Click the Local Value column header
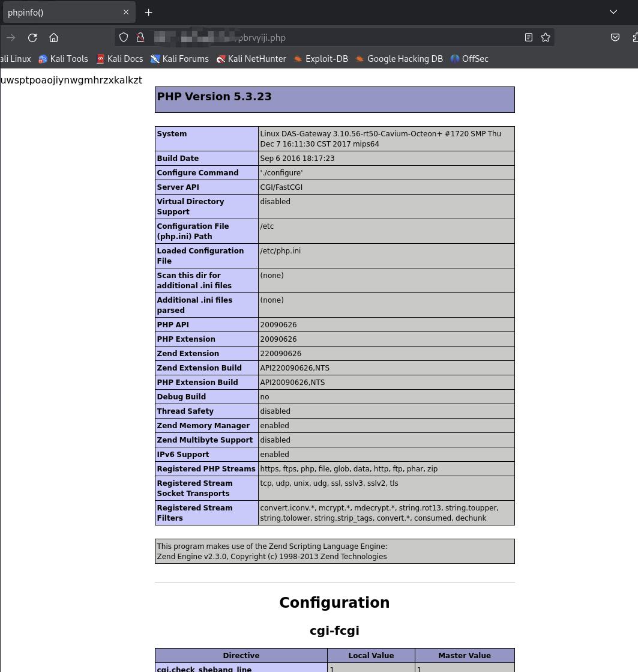 pos(371,655)
